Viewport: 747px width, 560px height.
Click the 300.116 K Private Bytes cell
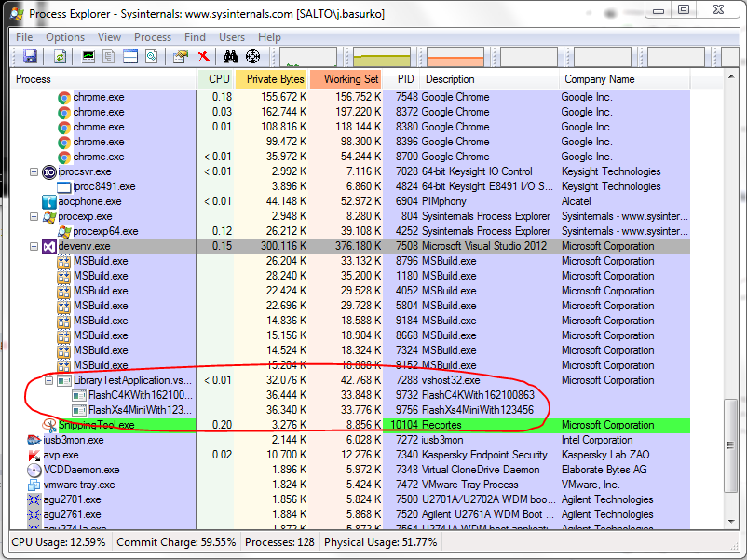coord(283,246)
